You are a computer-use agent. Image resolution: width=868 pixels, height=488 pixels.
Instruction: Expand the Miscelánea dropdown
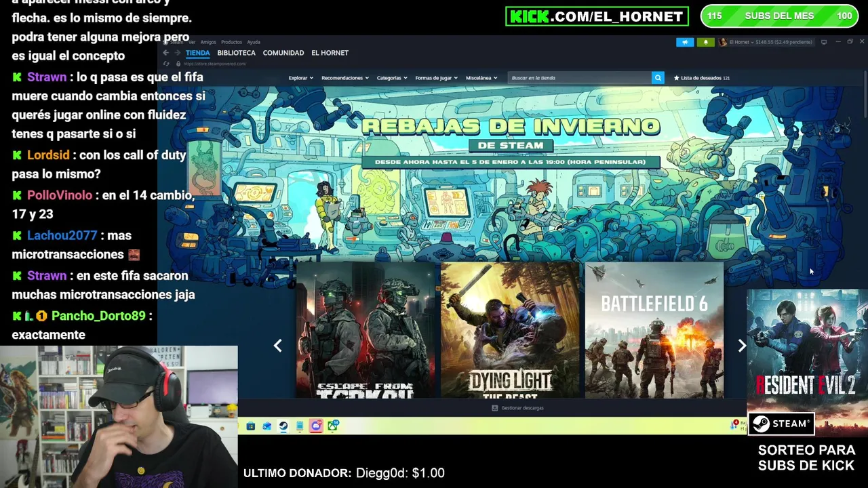point(481,78)
